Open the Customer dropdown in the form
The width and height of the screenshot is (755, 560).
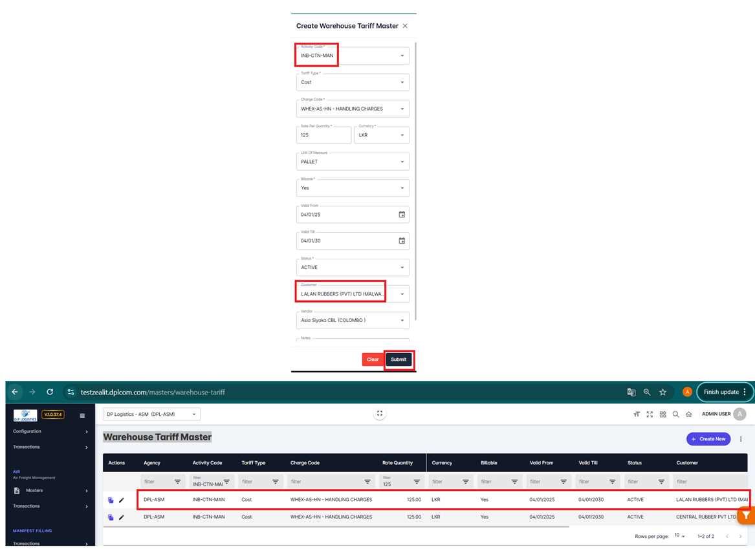[353, 294]
